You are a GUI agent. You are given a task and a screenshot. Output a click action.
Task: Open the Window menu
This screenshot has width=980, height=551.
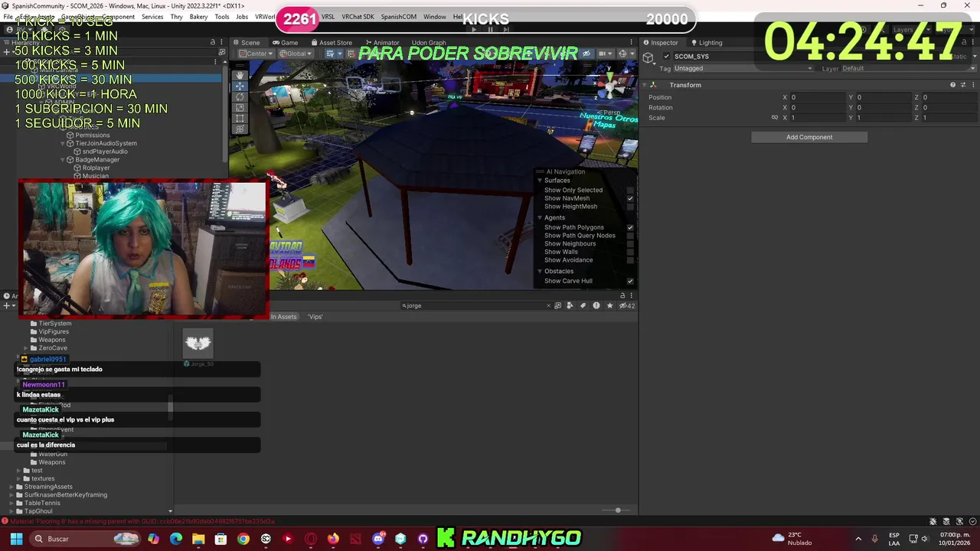tap(434, 17)
